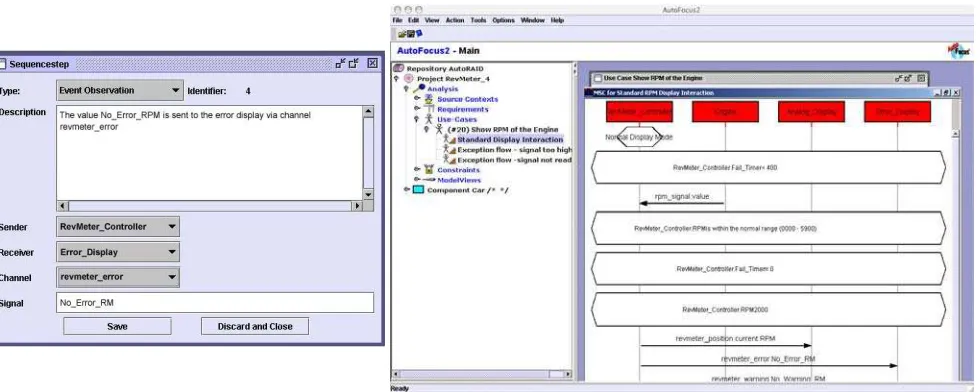Select Standard Display Interaction in tree

click(510, 139)
